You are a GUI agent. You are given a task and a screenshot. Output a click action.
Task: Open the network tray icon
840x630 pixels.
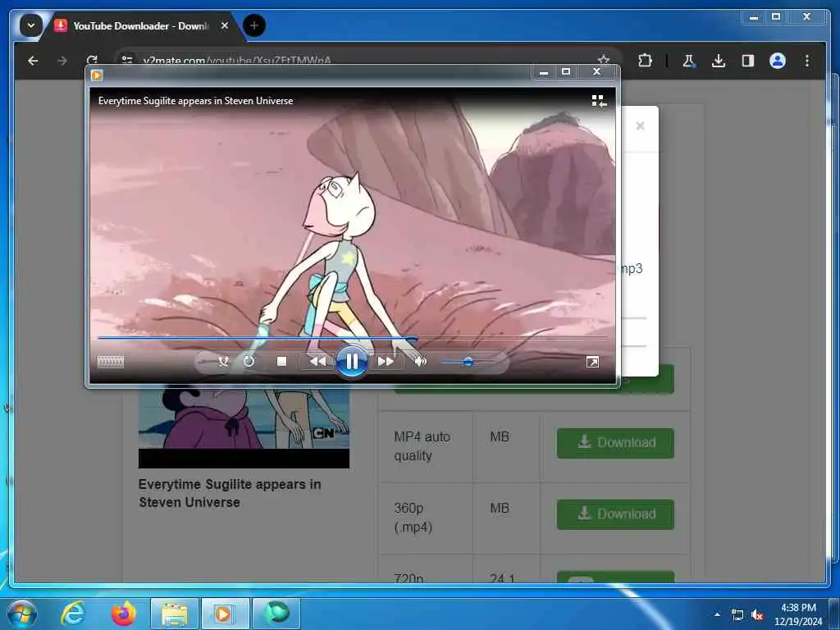click(737, 615)
